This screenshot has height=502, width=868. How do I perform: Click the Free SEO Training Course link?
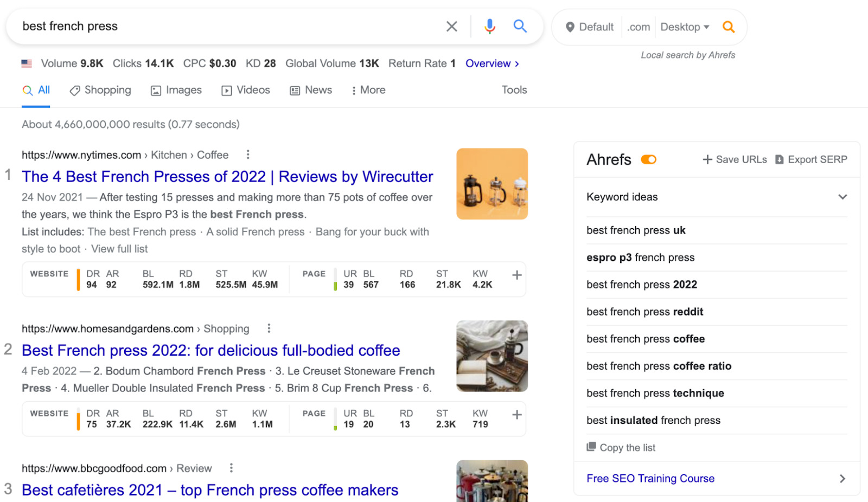point(650,479)
